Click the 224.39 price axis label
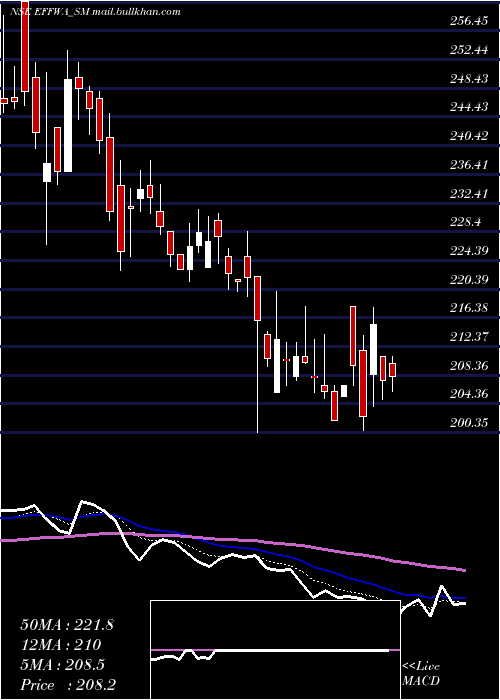This screenshot has height=700, width=500. pos(469,251)
